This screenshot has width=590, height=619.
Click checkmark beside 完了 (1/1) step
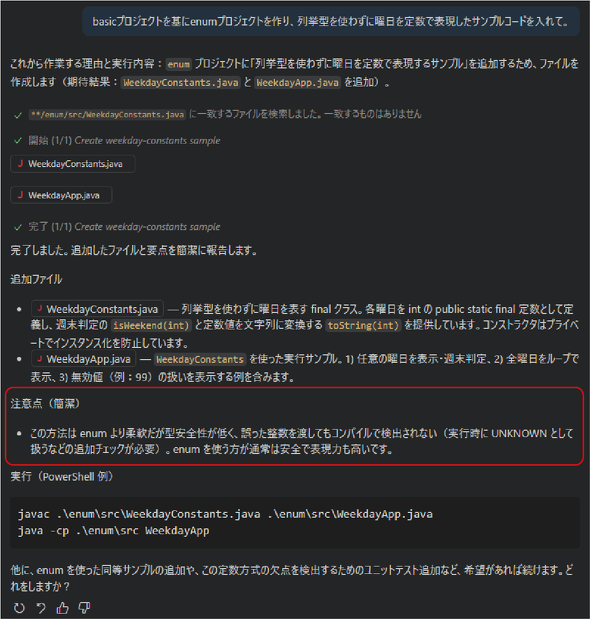(x=18, y=227)
